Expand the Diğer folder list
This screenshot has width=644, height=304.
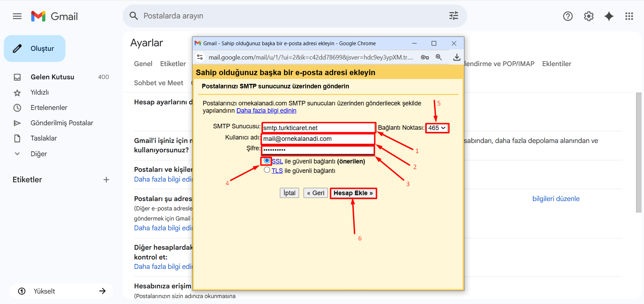pyautogui.click(x=17, y=153)
